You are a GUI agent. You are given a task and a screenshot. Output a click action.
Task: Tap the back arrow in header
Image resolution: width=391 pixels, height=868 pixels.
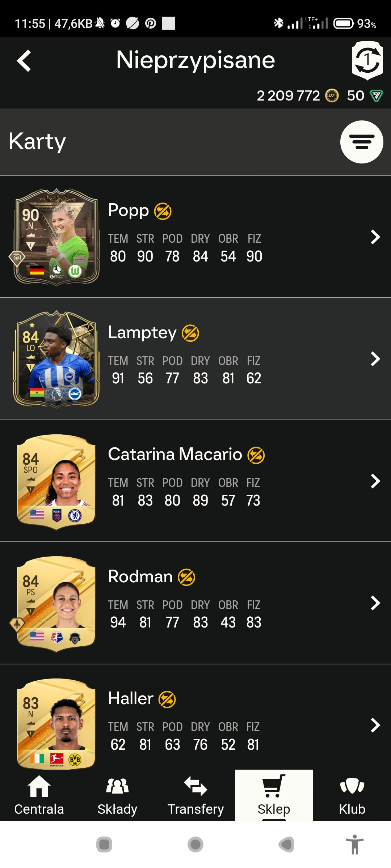click(x=24, y=61)
